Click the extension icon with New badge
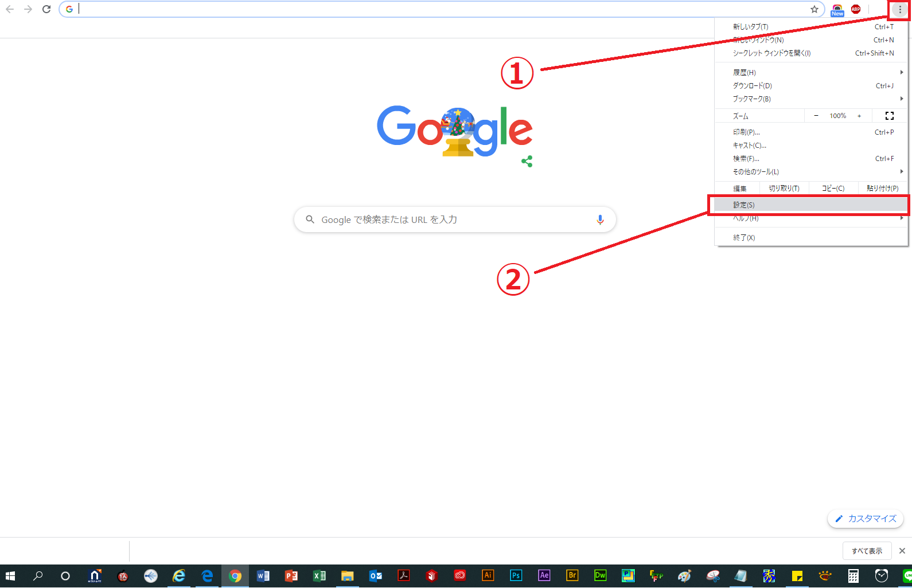This screenshot has width=912, height=588. pyautogui.click(x=837, y=10)
